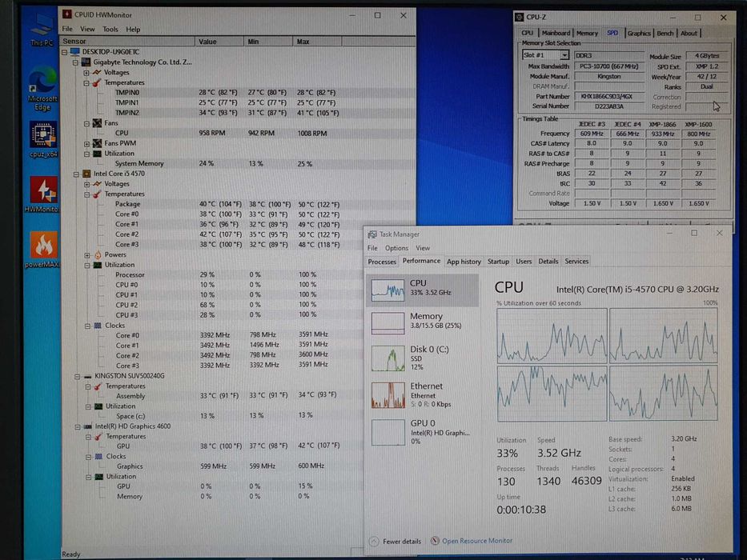Collapse the Gigabyte Technology node
Image resolution: width=747 pixels, height=560 pixels.
tap(75, 62)
